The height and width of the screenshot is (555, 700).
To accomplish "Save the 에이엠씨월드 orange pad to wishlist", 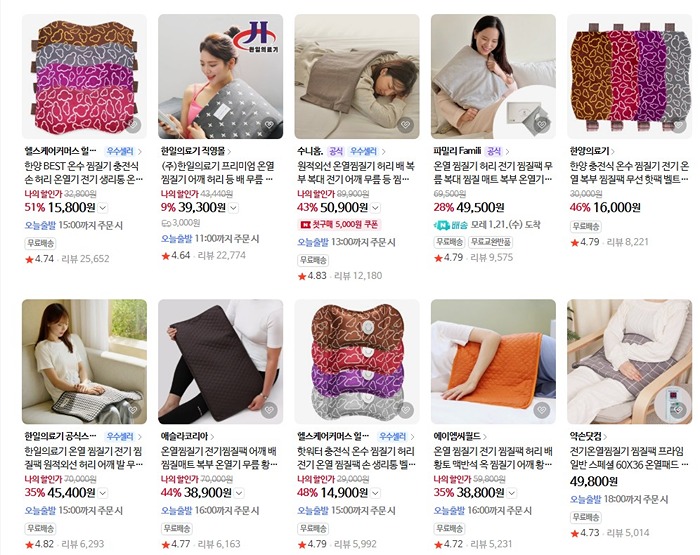I will click(542, 410).
